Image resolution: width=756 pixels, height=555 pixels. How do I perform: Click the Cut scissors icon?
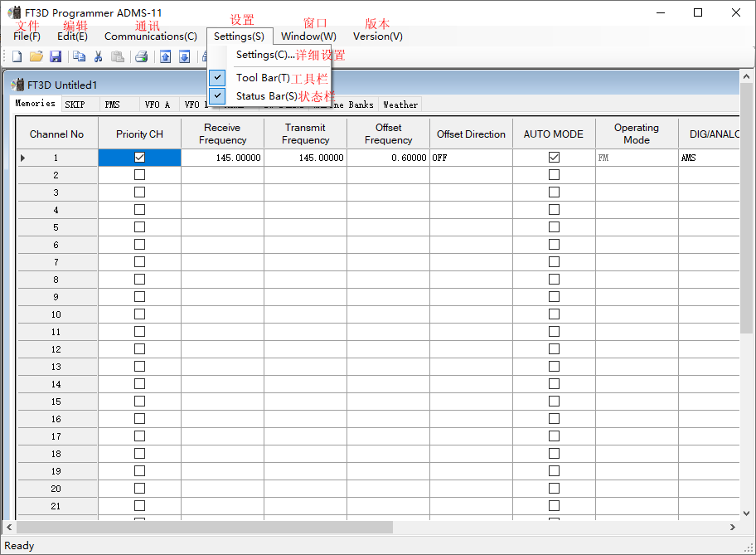point(98,56)
